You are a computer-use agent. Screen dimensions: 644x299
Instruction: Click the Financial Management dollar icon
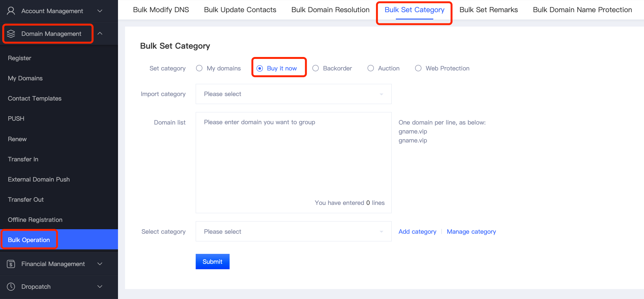(x=11, y=264)
